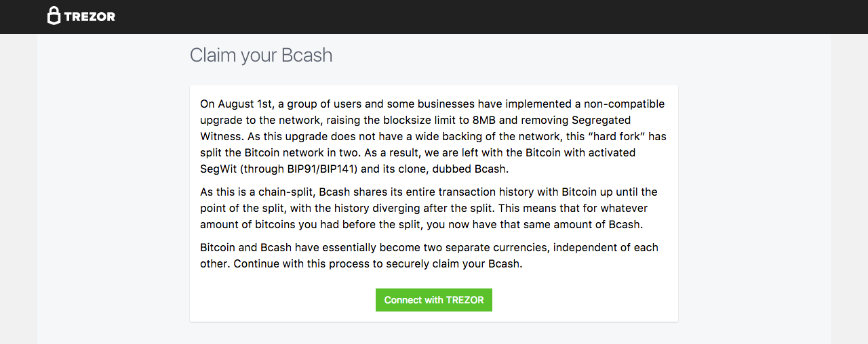Click the TREZOR wordmark in header
Screen dimensions: 868x344
pos(90,17)
